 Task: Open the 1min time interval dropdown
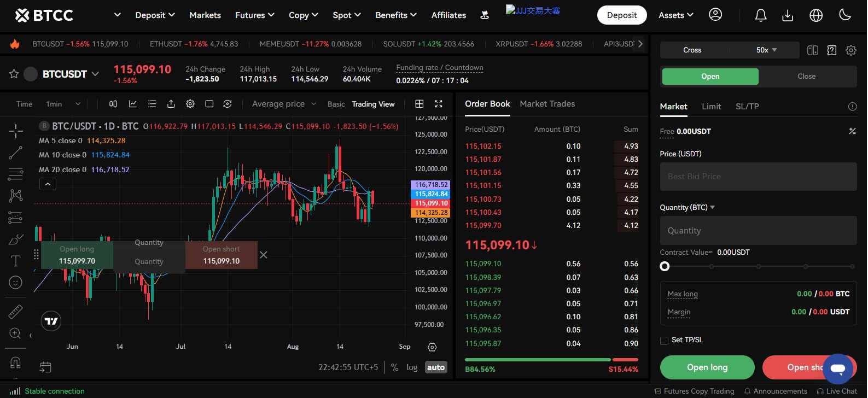coord(63,104)
